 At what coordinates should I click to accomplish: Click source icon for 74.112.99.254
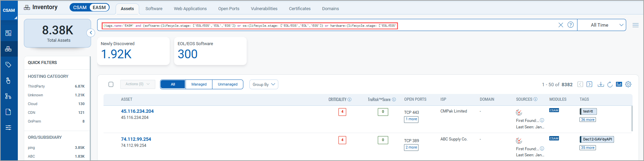[519, 141]
